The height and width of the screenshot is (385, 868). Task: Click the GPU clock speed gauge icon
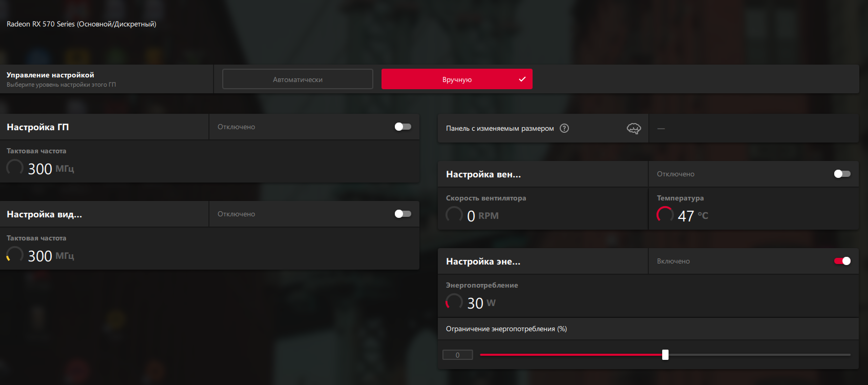pyautogui.click(x=15, y=168)
